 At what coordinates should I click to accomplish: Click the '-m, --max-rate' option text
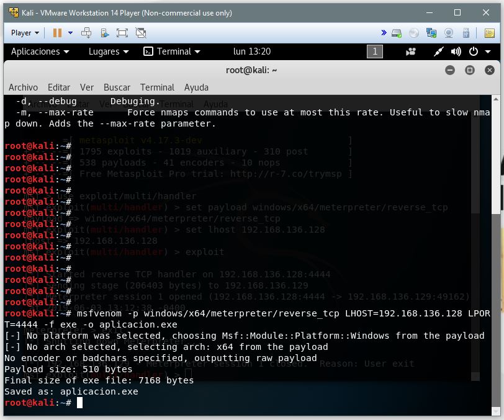coord(55,112)
